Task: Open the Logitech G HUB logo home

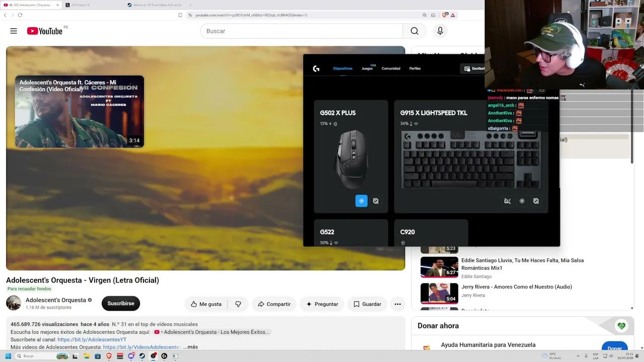Action: (316, 68)
